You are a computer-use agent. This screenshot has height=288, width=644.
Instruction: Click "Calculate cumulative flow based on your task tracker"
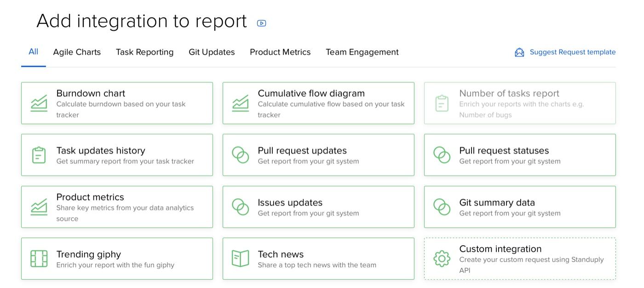[x=331, y=109]
